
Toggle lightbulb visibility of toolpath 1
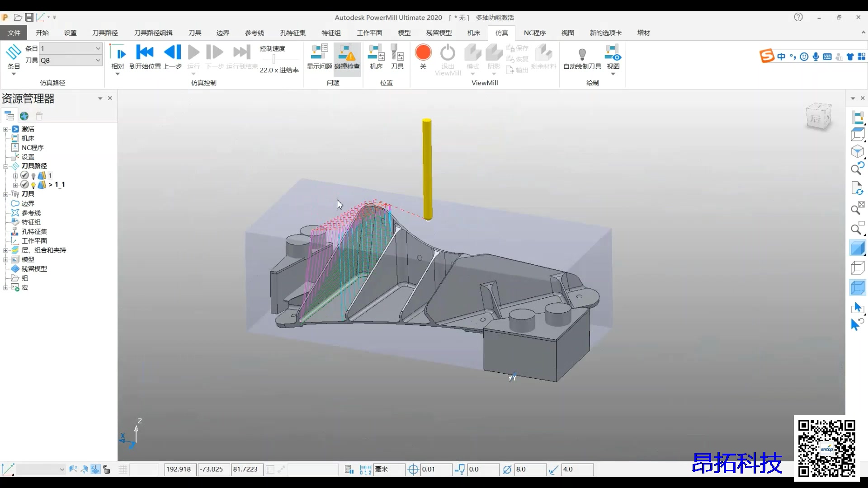[33, 176]
